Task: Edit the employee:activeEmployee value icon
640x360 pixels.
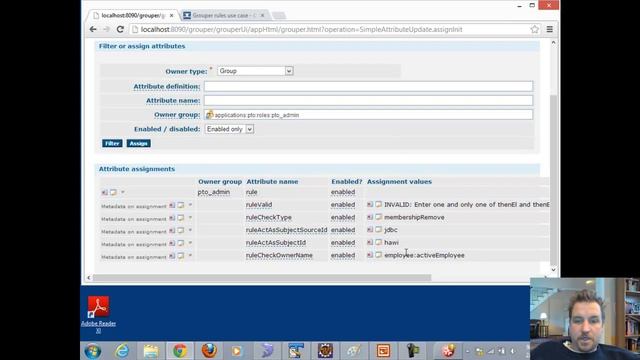Action: (x=378, y=255)
